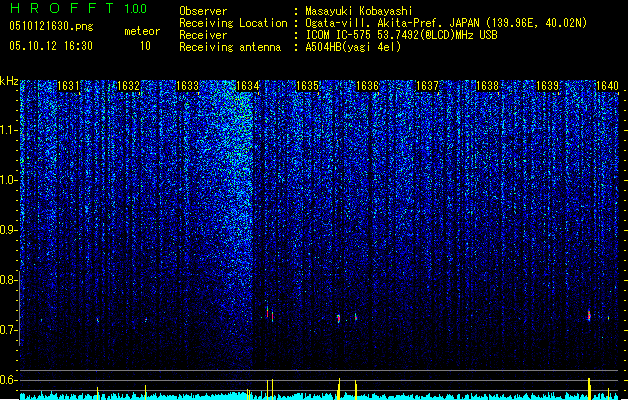This screenshot has width=629, height=400.
Task: Click the Receiving Location label
Action: pos(233,23)
